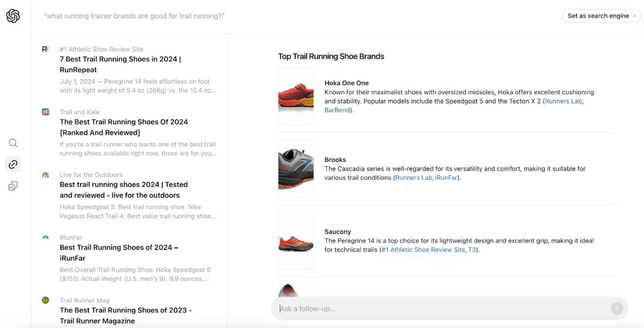
Task: Click the Brooks brand name
Action: 335,160
